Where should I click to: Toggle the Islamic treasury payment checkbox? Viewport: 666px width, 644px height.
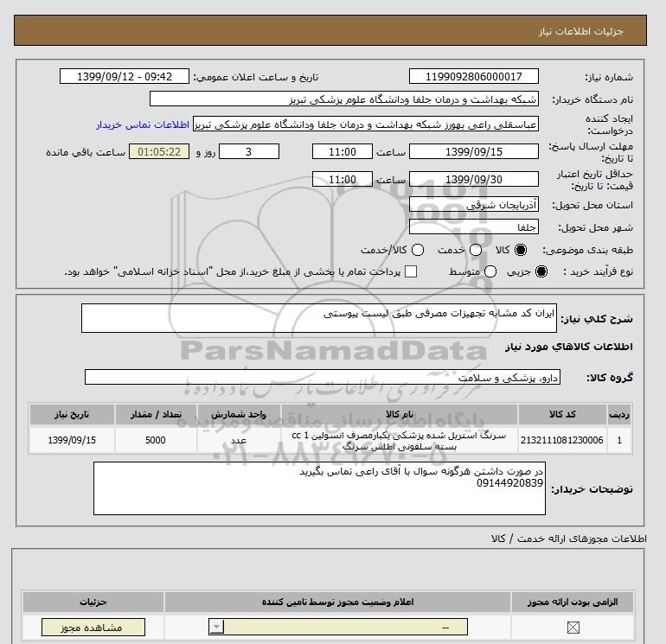[x=411, y=271]
